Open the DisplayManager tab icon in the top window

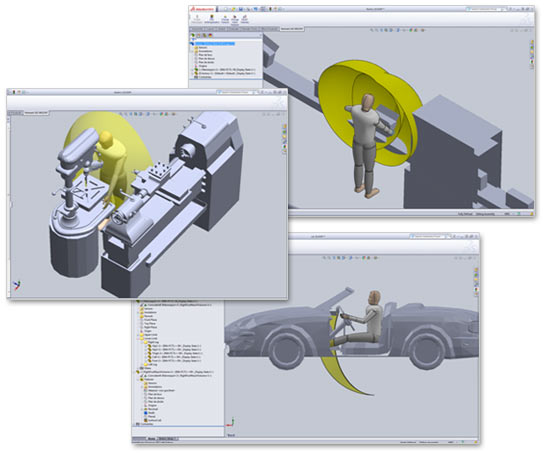tap(210, 35)
